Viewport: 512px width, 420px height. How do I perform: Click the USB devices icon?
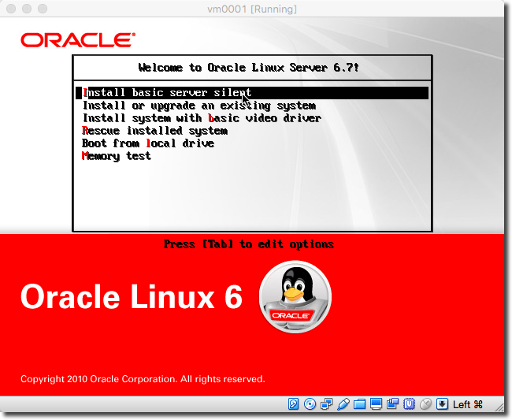tap(343, 404)
